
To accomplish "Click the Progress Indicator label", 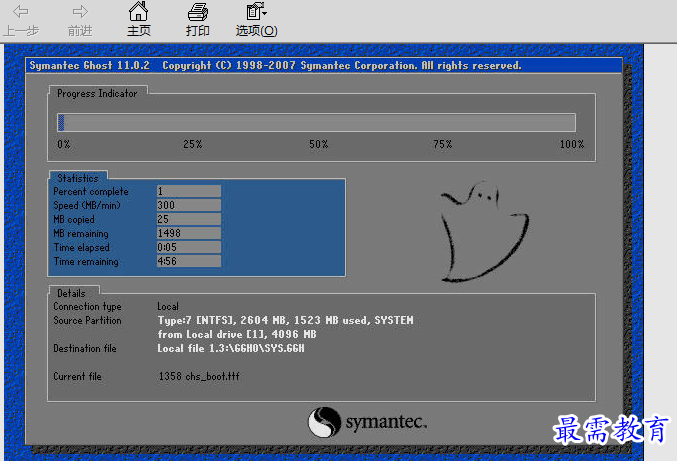I will click(97, 94).
